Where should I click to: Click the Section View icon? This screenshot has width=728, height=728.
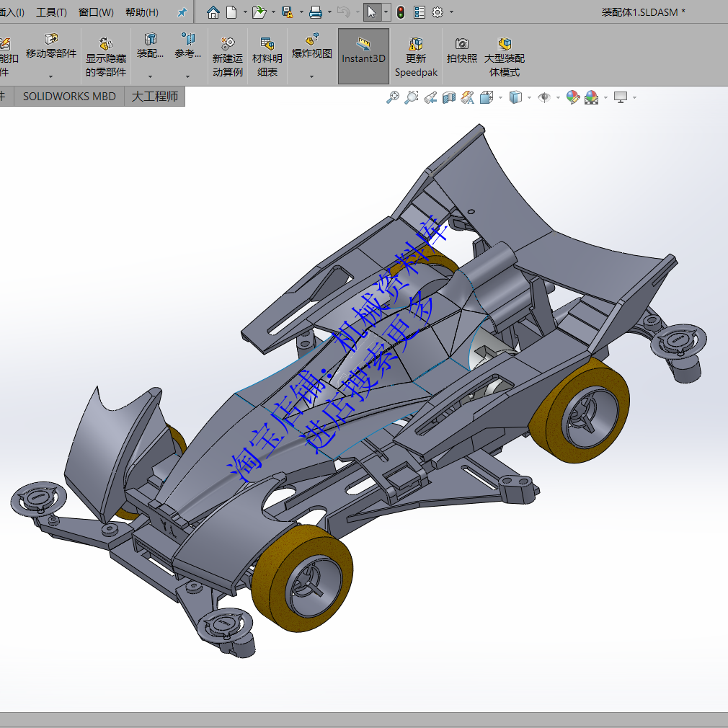pos(449,97)
